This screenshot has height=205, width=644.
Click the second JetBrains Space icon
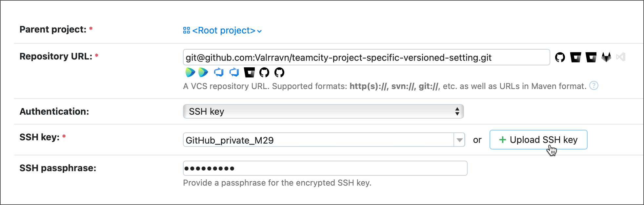203,72
